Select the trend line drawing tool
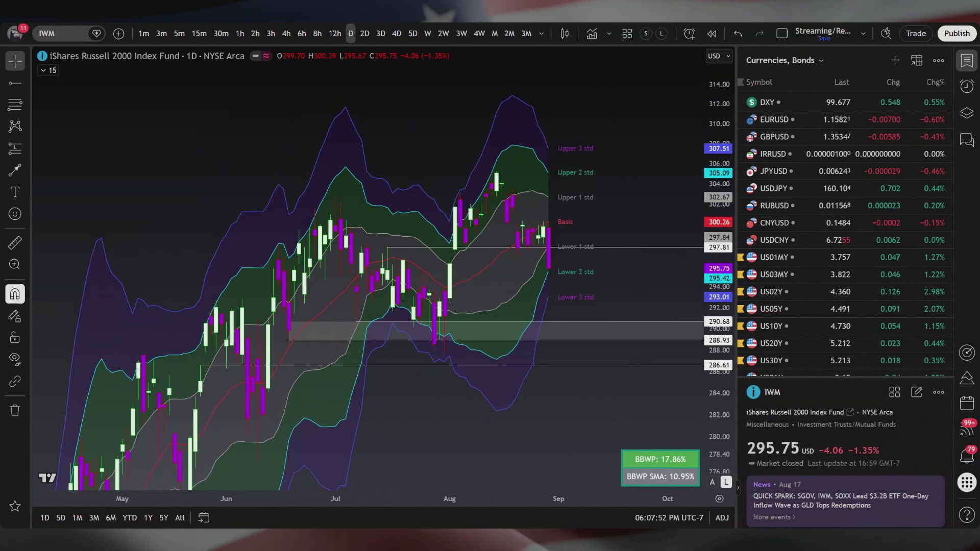This screenshot has height=551, width=980. pyautogui.click(x=15, y=83)
